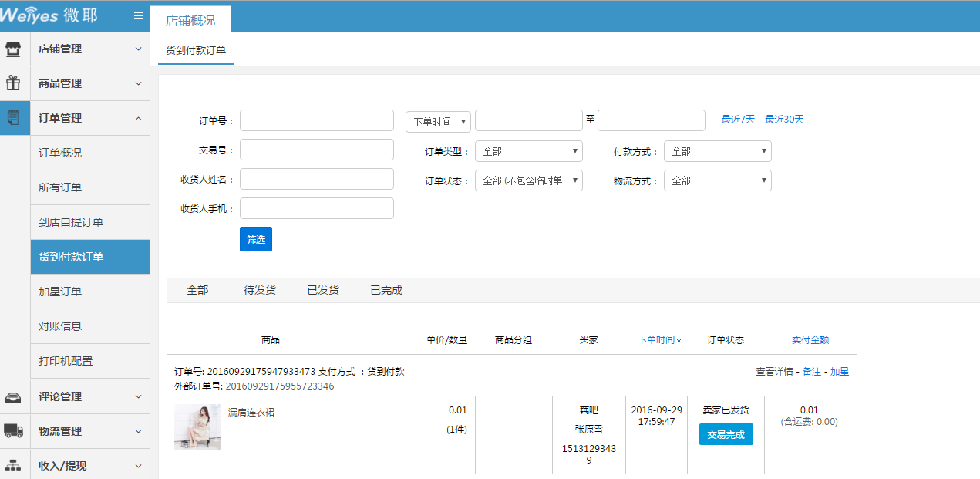Click the order time 2016-09-29 17:59:47
This screenshot has width=980, height=479.
(656, 416)
